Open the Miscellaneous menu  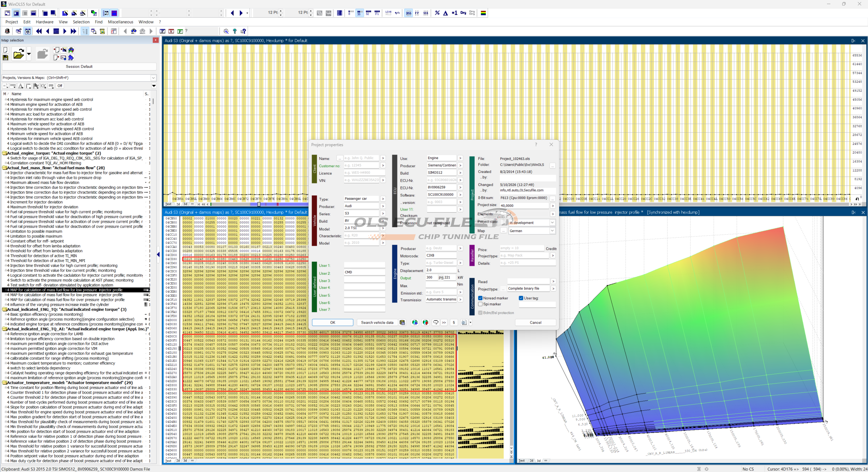120,22
